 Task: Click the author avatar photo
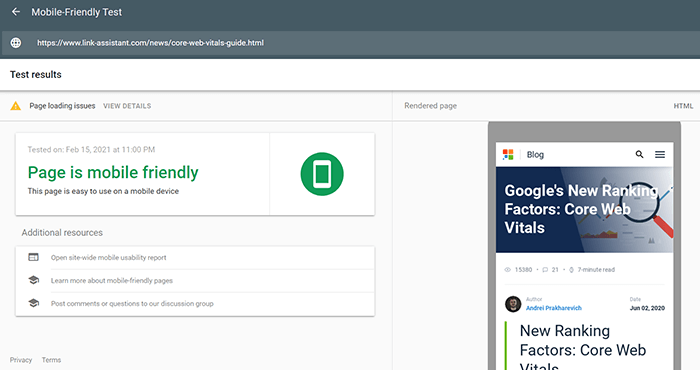(513, 304)
